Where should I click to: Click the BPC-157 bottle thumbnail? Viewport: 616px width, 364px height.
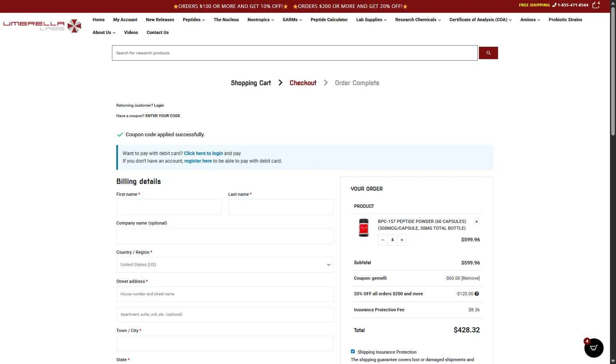(363, 228)
